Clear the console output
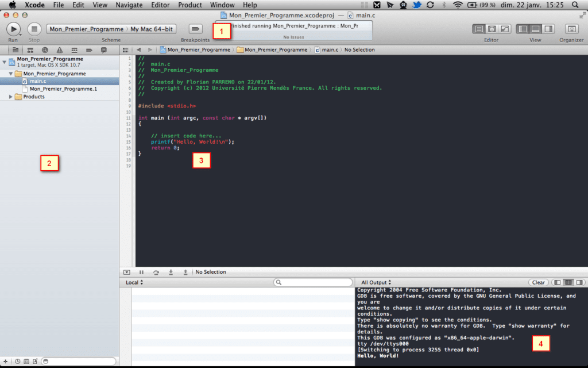The height and width of the screenshot is (368, 588). click(x=538, y=282)
